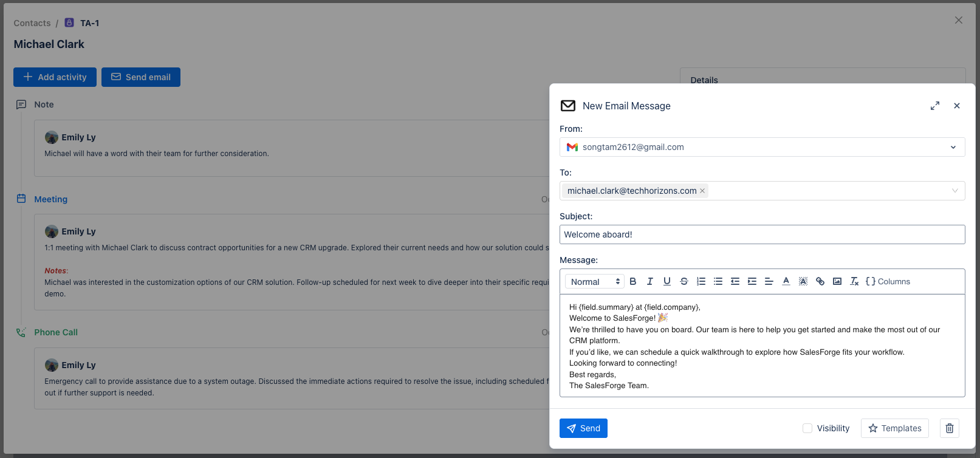Click the Subject input field
This screenshot has width=980, height=458.
click(x=762, y=234)
